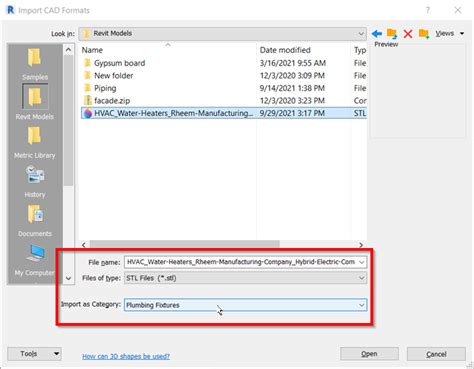Select the Revit Models shortcut in the places bar
Image resolution: width=474 pixels, height=369 pixels.
pos(35,102)
